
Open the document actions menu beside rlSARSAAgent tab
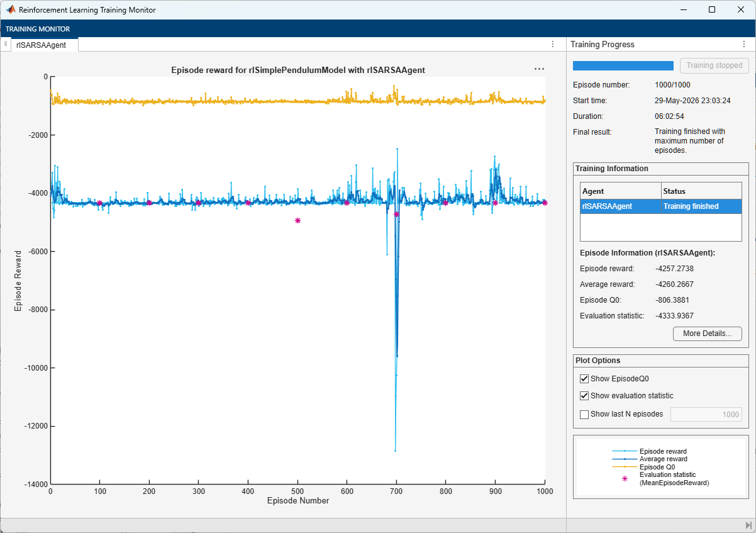pos(553,44)
